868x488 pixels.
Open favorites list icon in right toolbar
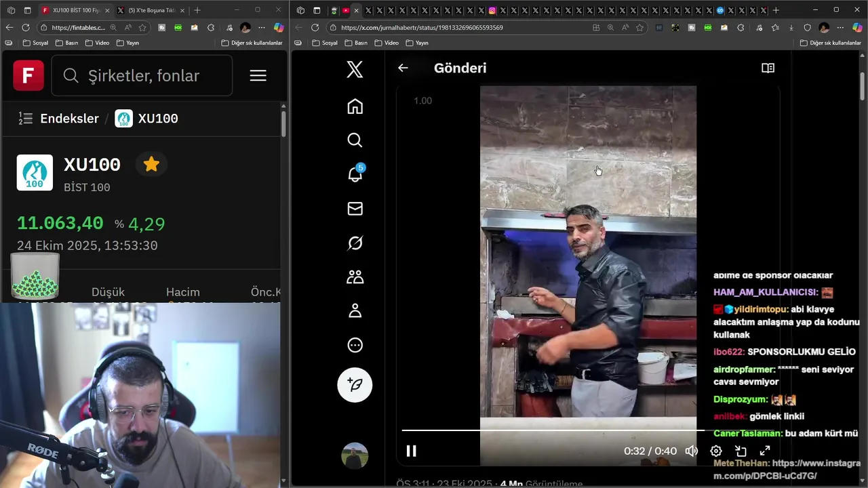pyautogui.click(x=775, y=28)
